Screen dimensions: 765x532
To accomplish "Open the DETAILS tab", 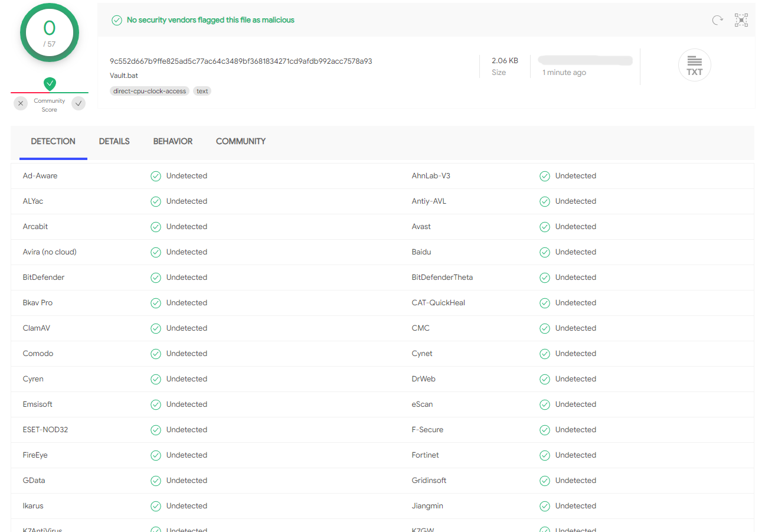I will (x=115, y=142).
